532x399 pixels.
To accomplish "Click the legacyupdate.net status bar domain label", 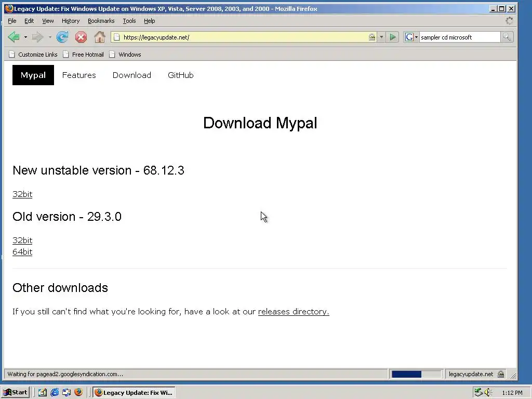I will (471, 374).
